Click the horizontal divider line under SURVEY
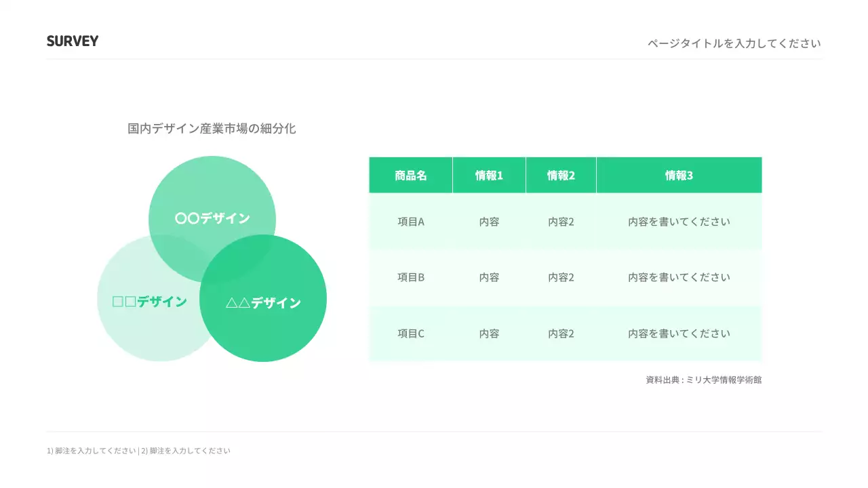Image resolution: width=868 pixels, height=488 pixels. coord(434,59)
